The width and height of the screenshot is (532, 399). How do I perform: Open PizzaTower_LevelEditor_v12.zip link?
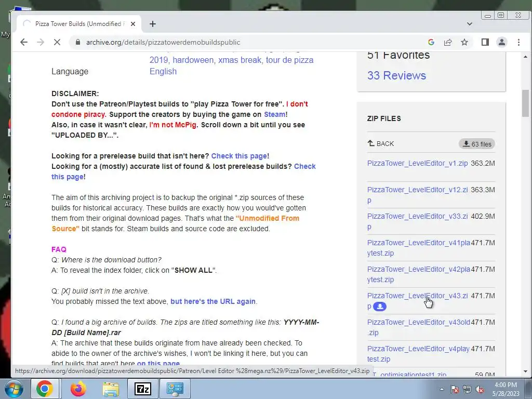417,195
